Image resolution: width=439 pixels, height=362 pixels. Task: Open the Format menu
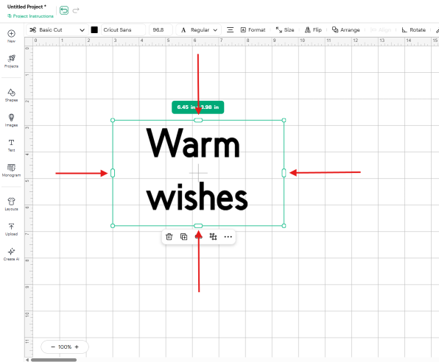coord(253,30)
